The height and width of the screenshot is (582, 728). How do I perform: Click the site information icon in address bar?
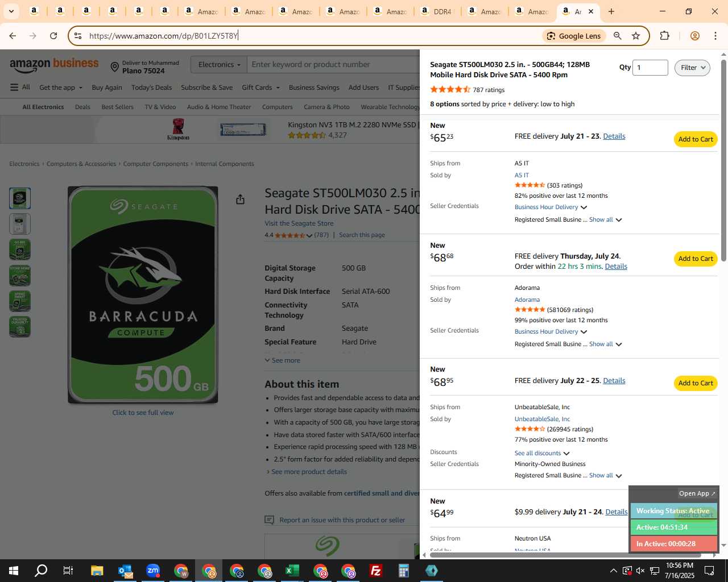coord(78,36)
